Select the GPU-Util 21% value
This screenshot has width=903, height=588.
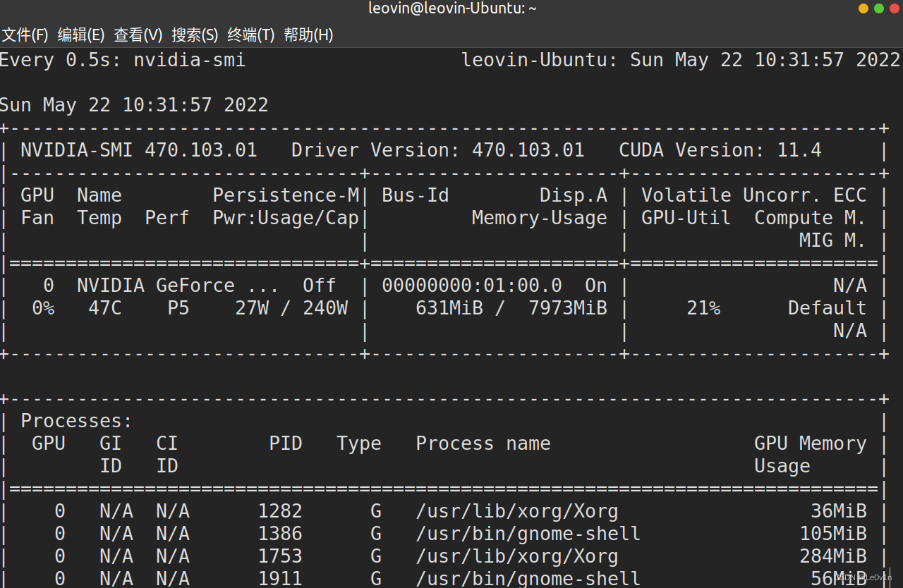point(703,307)
